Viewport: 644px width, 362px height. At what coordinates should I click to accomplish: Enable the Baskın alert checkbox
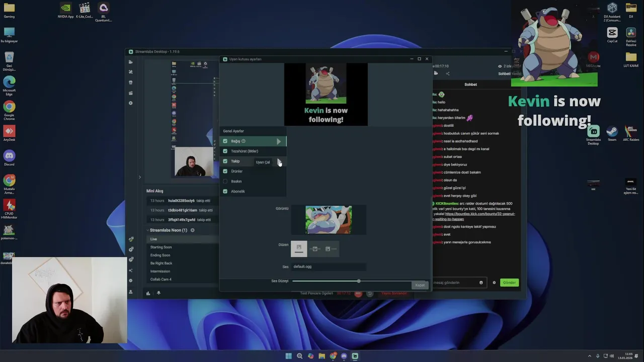pos(225,182)
